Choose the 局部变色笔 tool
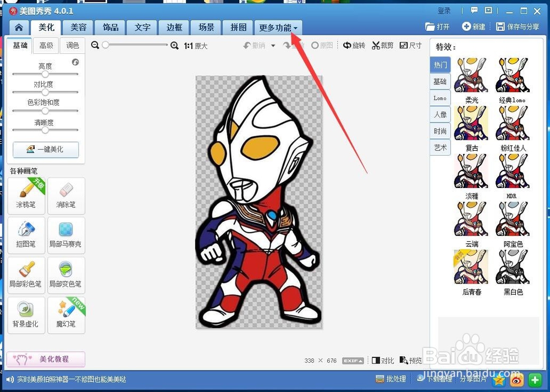This screenshot has height=392, width=550. [x=66, y=275]
